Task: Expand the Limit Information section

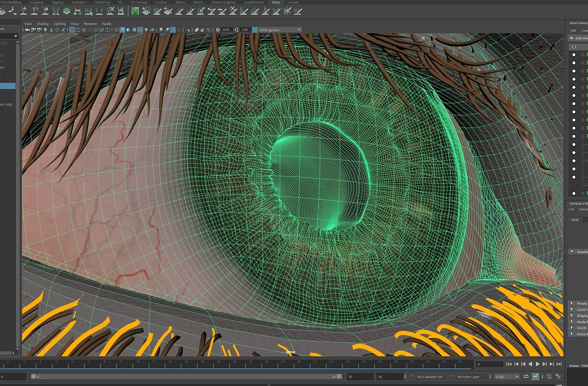Action: (x=578, y=310)
